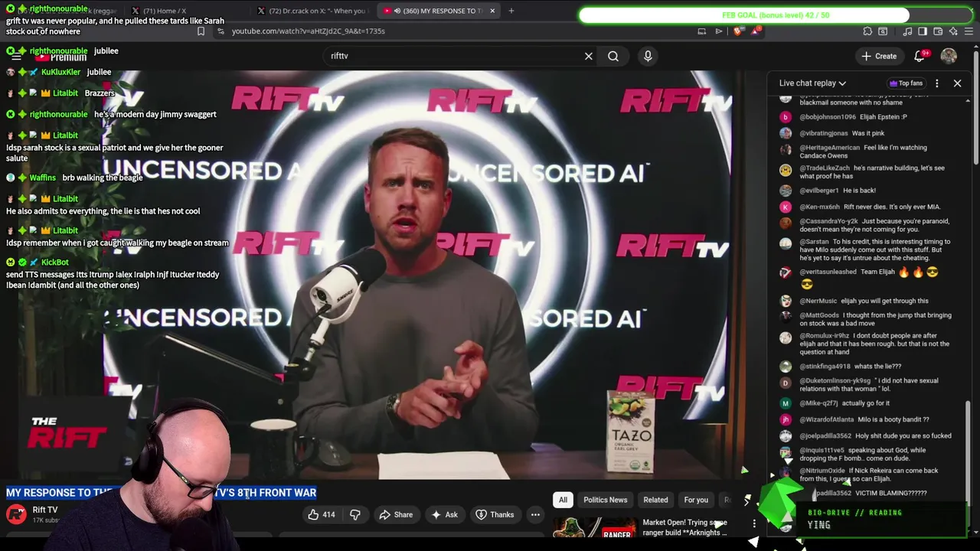
Task: Open the Leo AI sparkle icon
Action: coord(953,31)
